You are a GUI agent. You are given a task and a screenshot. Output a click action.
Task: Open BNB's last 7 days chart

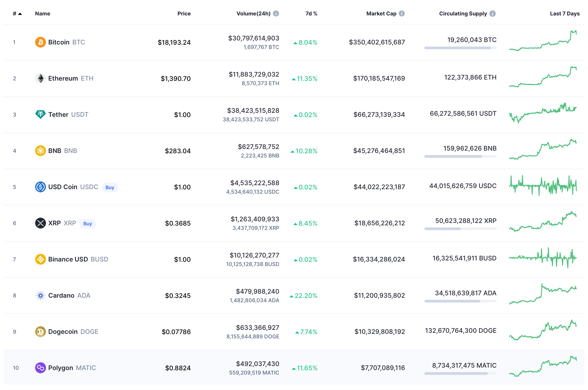543,149
